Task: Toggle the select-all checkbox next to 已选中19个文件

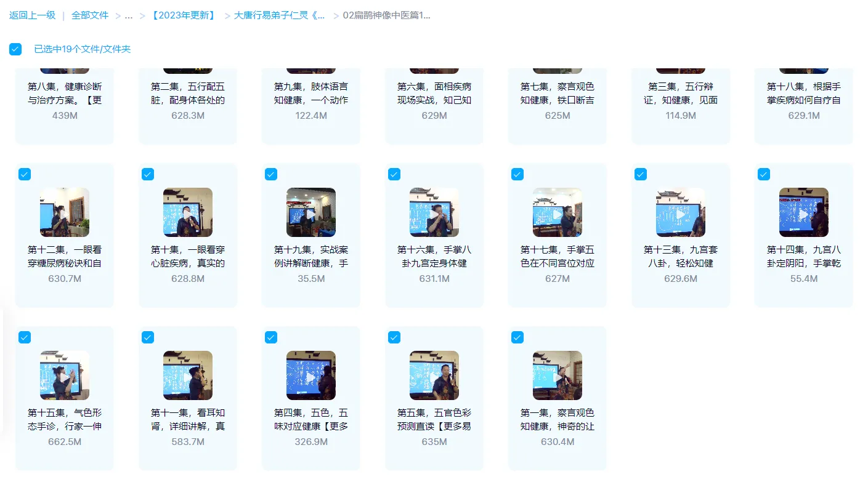Action: click(x=15, y=49)
